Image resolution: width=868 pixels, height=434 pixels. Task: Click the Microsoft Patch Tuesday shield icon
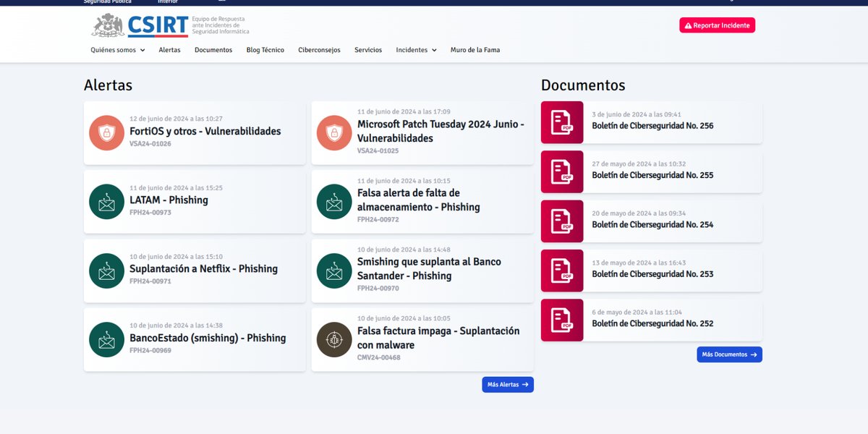click(x=334, y=133)
